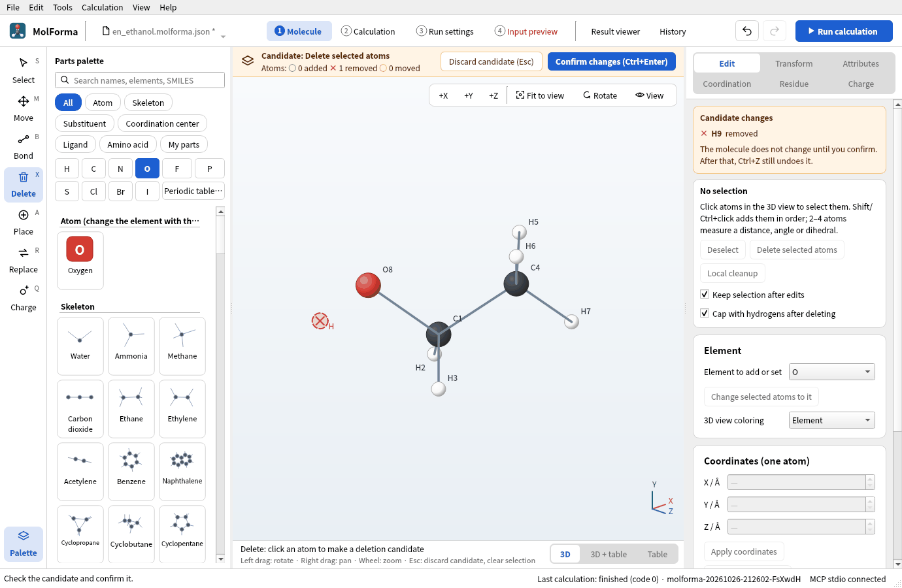
Task: Open the Element to add dropdown
Action: (x=832, y=372)
